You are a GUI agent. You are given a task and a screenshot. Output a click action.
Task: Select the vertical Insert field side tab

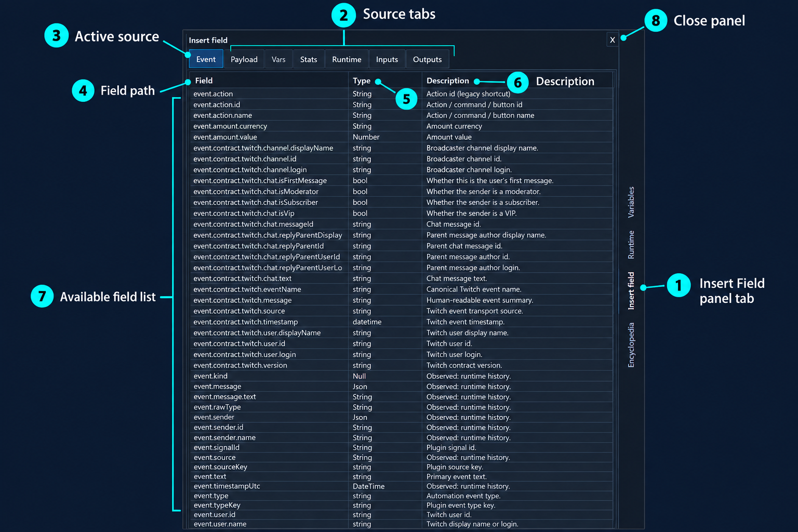coord(631,291)
